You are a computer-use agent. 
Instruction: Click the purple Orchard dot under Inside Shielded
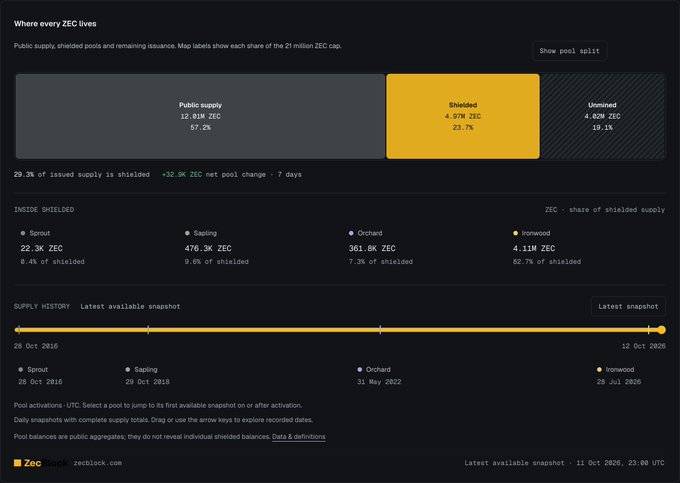pos(351,233)
